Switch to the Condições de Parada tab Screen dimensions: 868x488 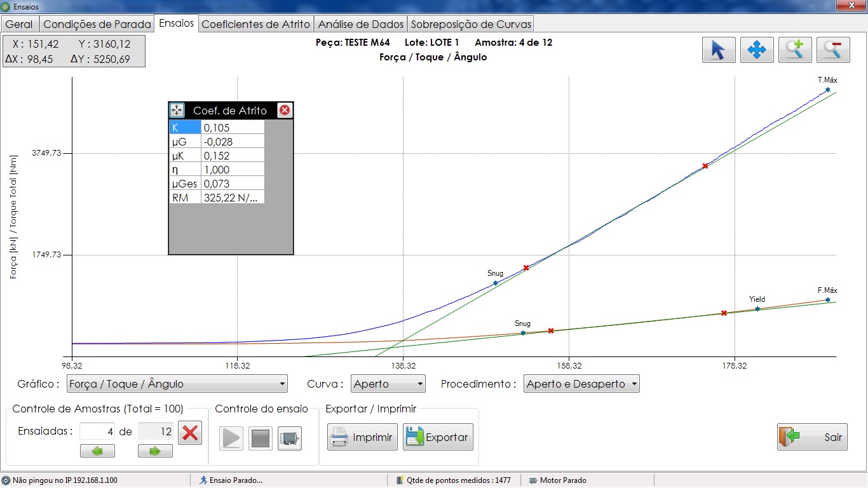tap(97, 24)
